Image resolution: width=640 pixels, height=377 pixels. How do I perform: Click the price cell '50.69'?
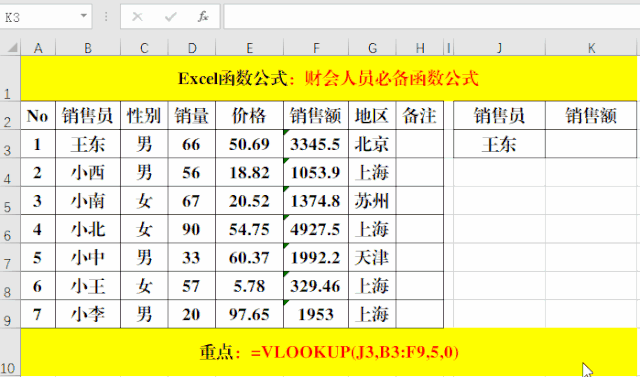pos(249,144)
